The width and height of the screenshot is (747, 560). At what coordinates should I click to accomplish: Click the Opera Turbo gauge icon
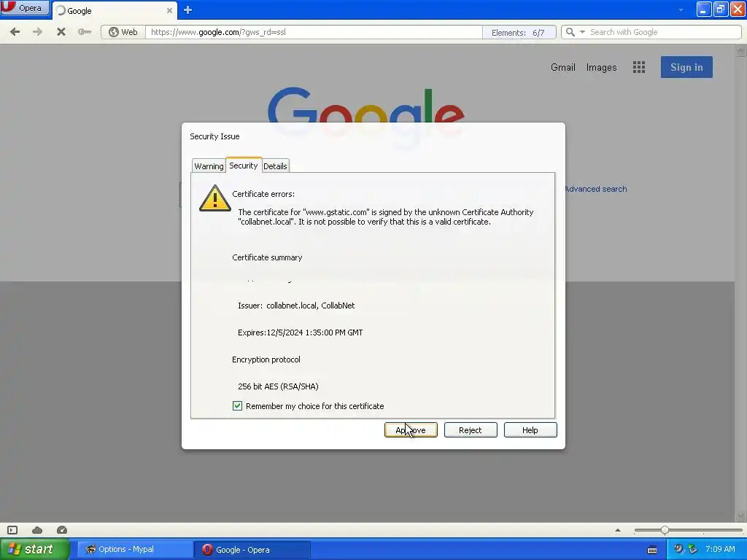(x=62, y=530)
